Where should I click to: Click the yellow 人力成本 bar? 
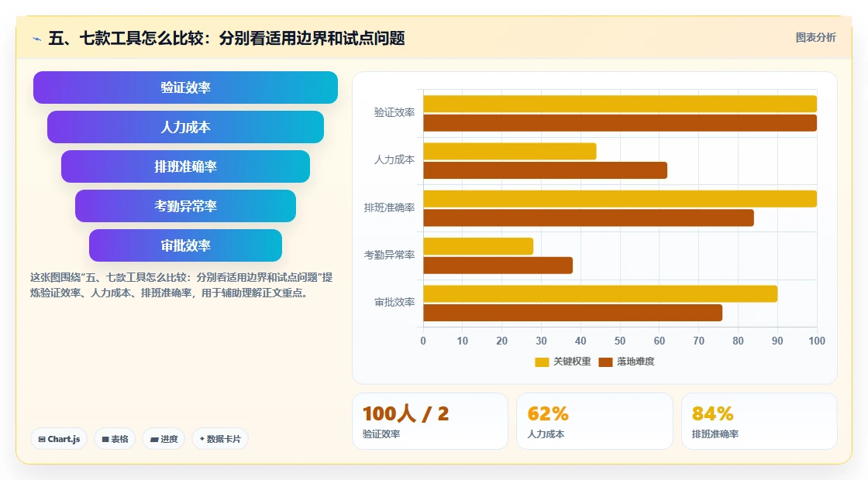click(510, 152)
